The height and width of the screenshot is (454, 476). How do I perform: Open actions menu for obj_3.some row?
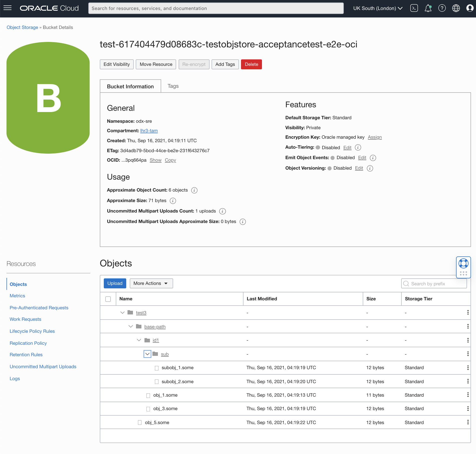[468, 409]
